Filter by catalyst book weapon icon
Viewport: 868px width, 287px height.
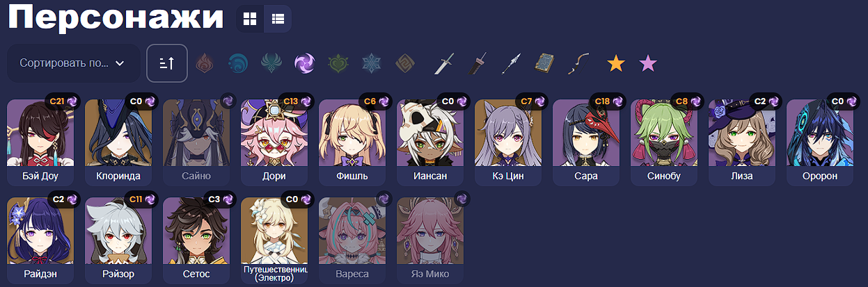544,64
